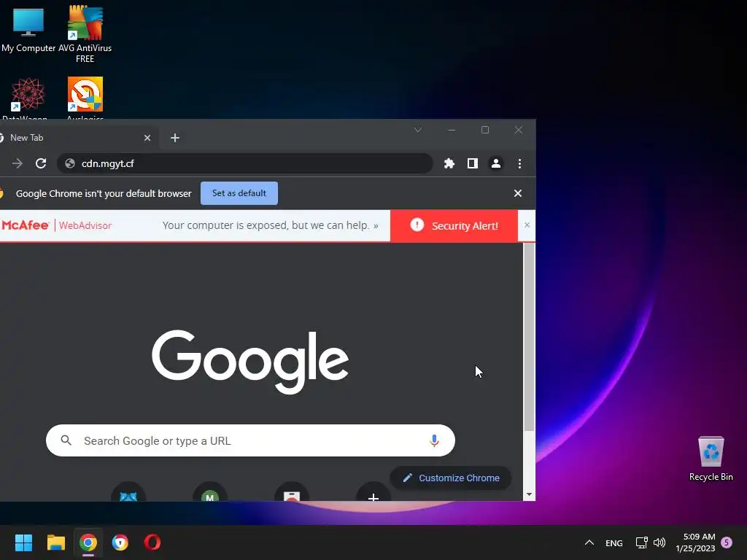This screenshot has height=560, width=747.
Task: Click Google Chrome taskbar icon
Action: click(x=88, y=542)
